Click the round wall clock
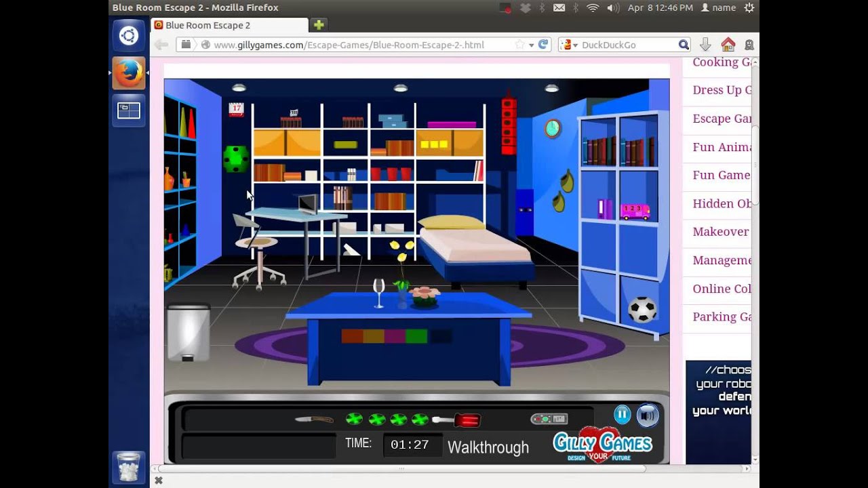This screenshot has width=868, height=488. coord(553,128)
